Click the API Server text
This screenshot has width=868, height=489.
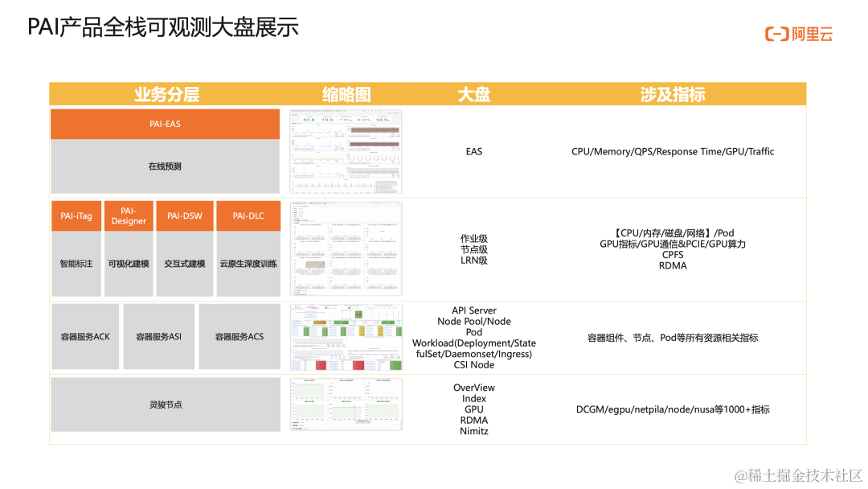pos(474,310)
